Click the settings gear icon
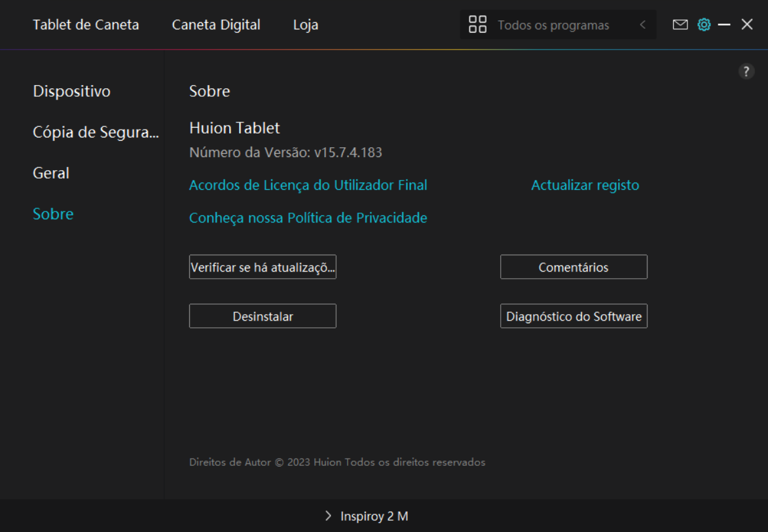 pos(704,25)
